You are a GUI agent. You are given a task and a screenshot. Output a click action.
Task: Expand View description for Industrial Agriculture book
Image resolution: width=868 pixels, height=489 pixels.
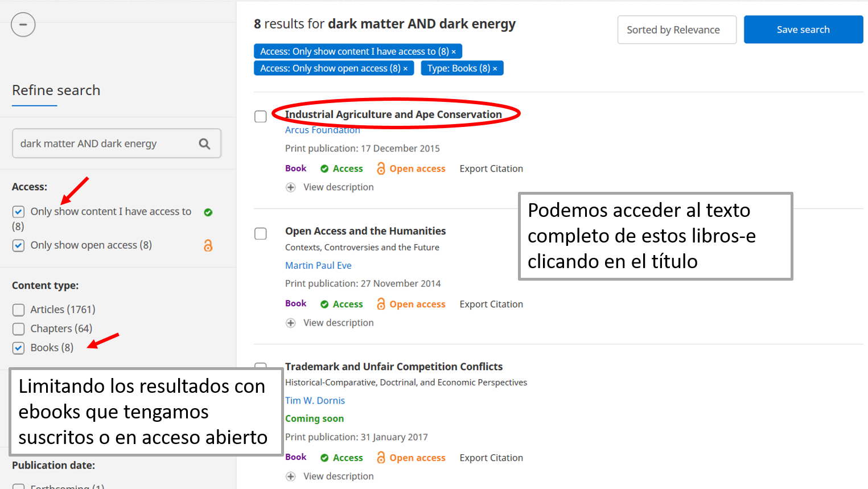tap(338, 187)
